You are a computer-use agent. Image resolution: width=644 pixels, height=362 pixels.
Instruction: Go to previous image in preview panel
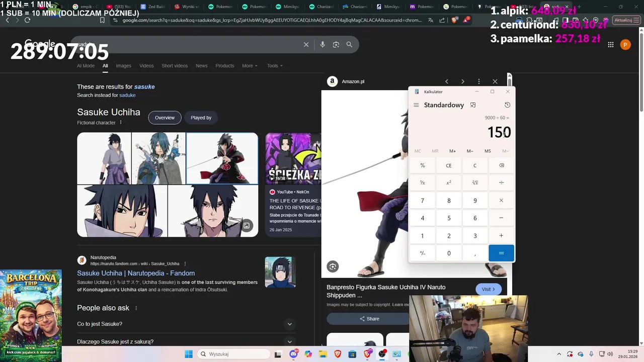tap(447, 81)
